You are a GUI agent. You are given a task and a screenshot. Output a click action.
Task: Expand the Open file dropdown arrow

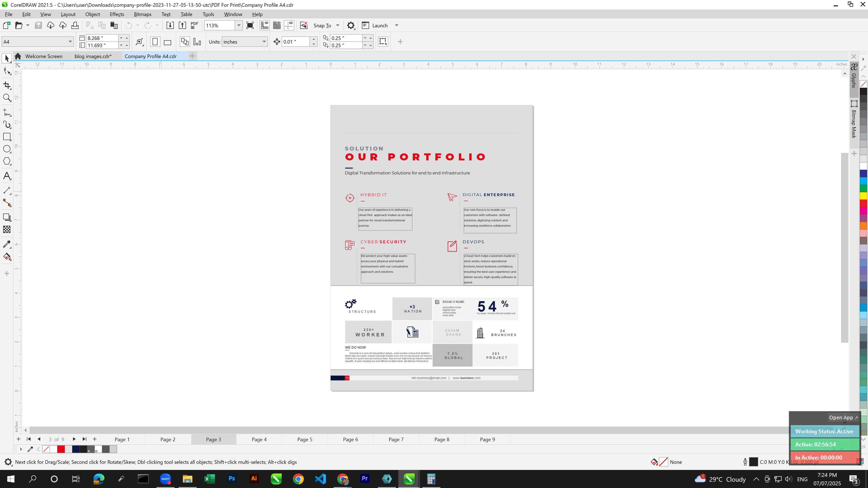pyautogui.click(x=28, y=26)
